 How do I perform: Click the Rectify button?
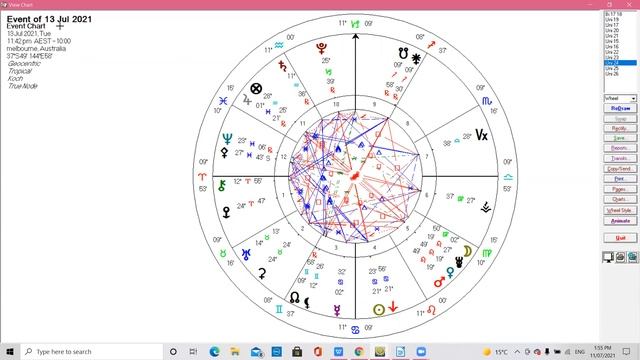[620, 128]
